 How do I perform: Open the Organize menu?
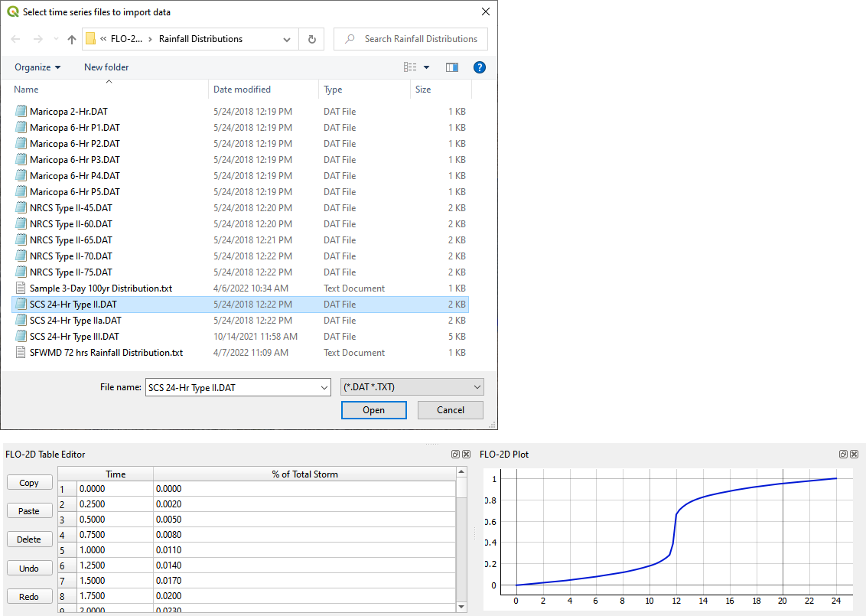pyautogui.click(x=37, y=67)
